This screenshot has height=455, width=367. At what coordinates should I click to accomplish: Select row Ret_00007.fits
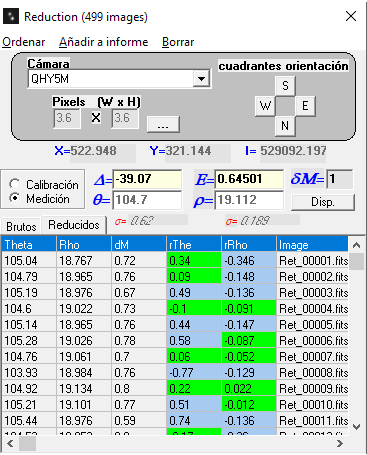click(x=175, y=357)
